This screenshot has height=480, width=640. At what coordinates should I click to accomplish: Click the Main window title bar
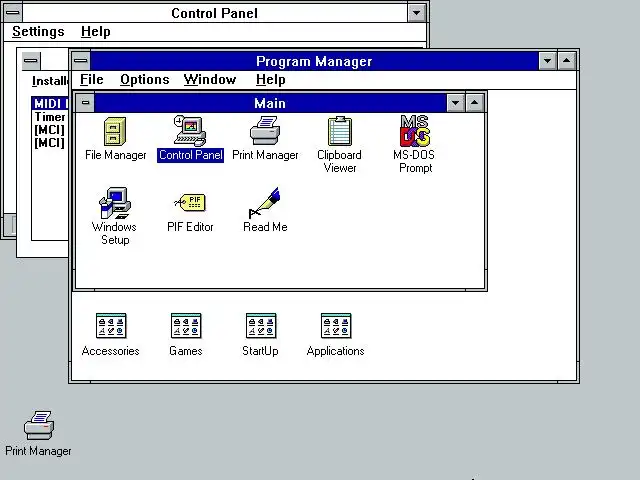pos(270,103)
